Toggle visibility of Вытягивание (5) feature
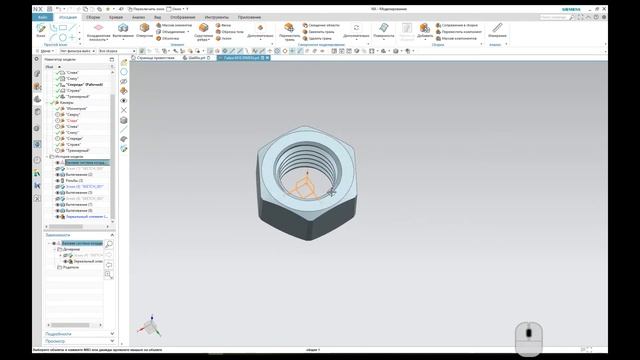The image size is (640, 360). tap(58, 192)
